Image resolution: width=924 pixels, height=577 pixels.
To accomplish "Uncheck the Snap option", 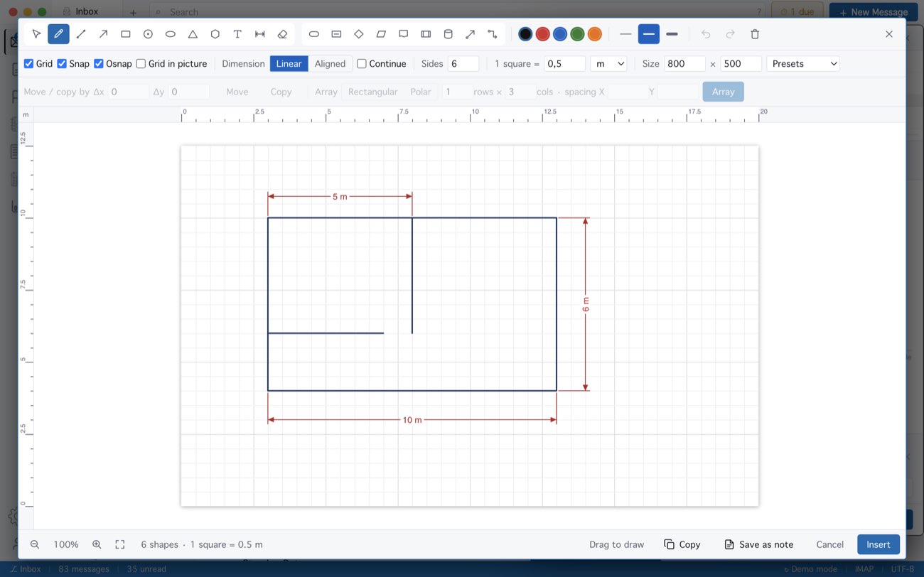I will click(62, 64).
